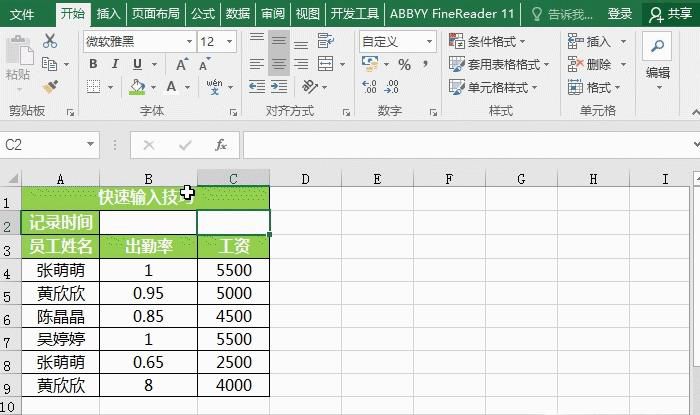The image size is (700, 415).
Task: Open the 对齐方式 dialog launcher
Action: coord(346,112)
